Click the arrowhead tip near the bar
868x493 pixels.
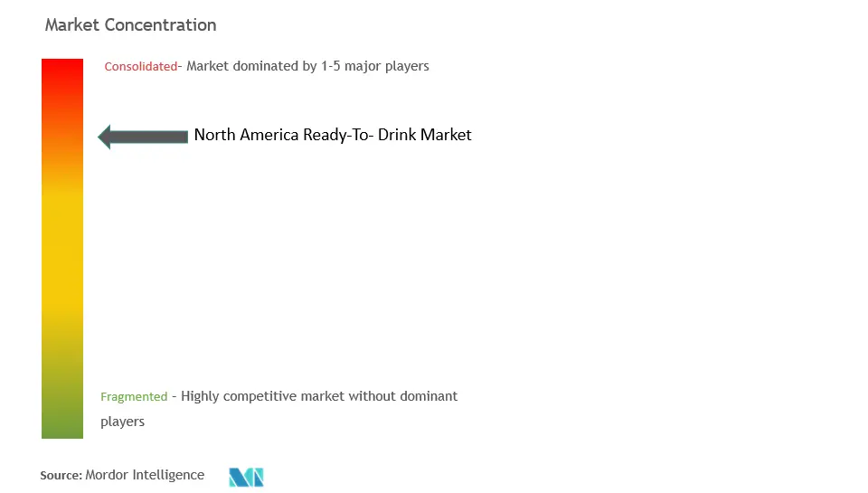pyautogui.click(x=102, y=137)
